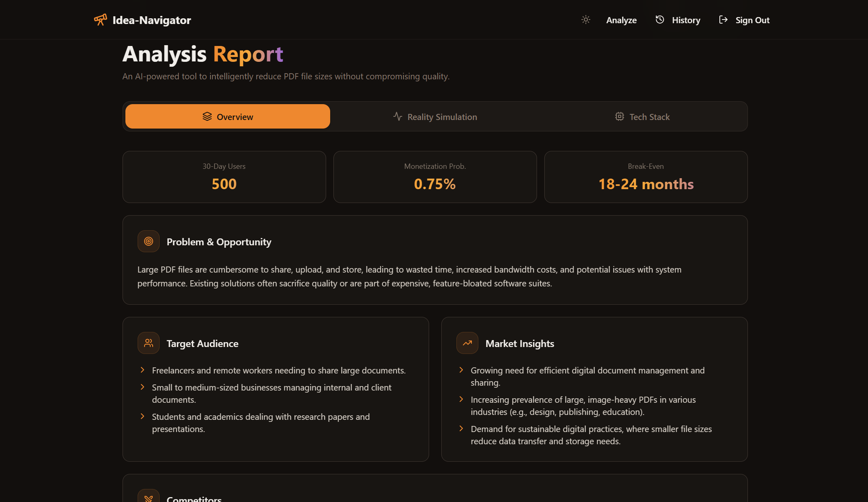Click the Sign Out arrow icon
The height and width of the screenshot is (502, 868).
[723, 20]
